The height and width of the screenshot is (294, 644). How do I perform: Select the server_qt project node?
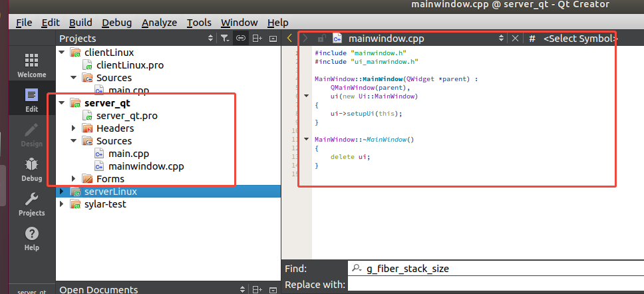[x=107, y=103]
